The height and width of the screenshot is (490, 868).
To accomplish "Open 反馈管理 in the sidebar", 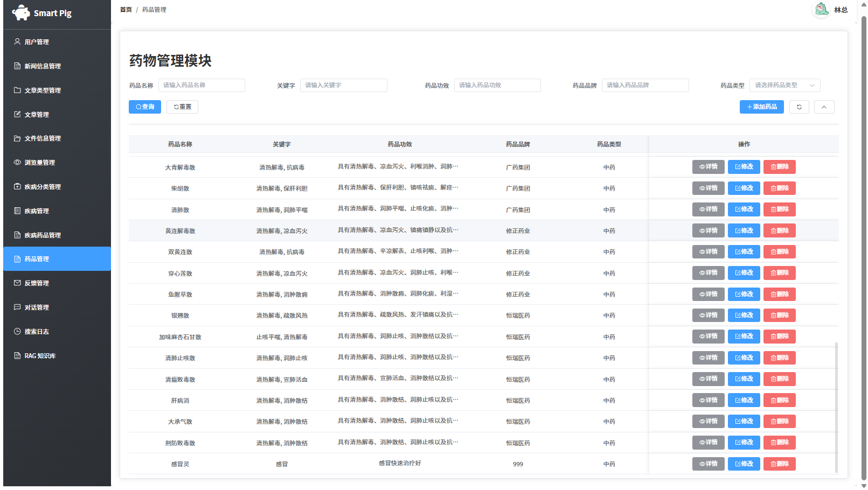I will (x=57, y=283).
